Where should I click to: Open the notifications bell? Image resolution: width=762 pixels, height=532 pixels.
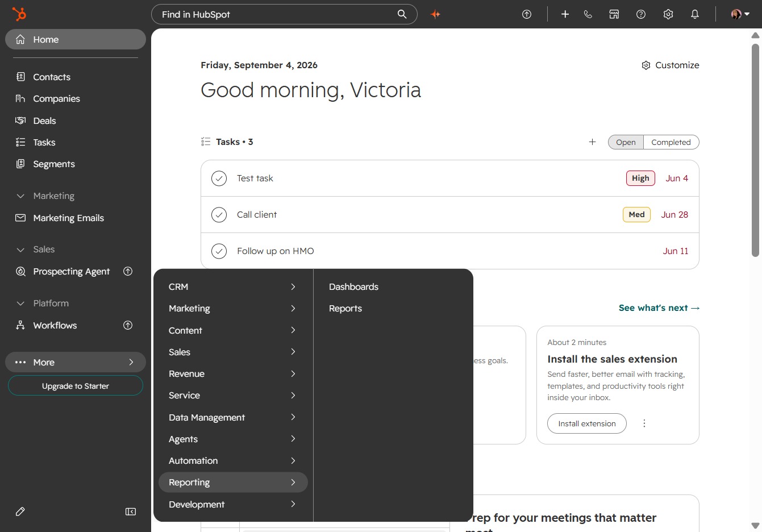[x=695, y=14]
